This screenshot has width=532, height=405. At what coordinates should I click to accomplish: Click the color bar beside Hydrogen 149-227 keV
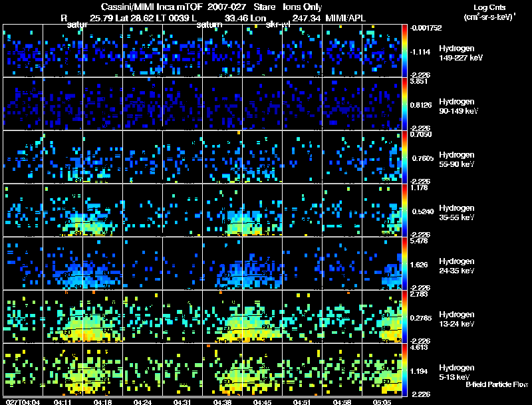(x=404, y=51)
